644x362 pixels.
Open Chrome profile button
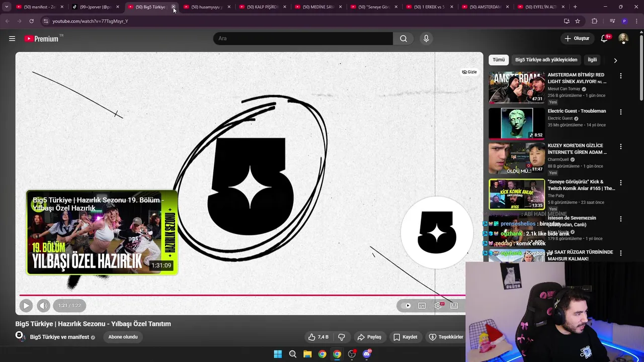pos(624,21)
